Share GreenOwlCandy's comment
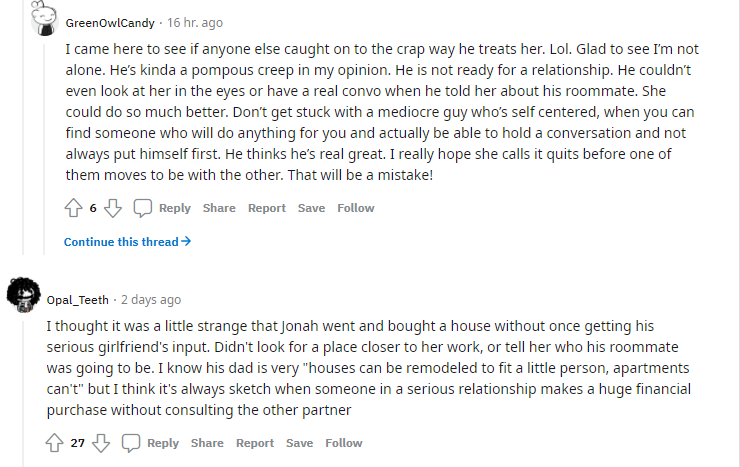 [219, 208]
